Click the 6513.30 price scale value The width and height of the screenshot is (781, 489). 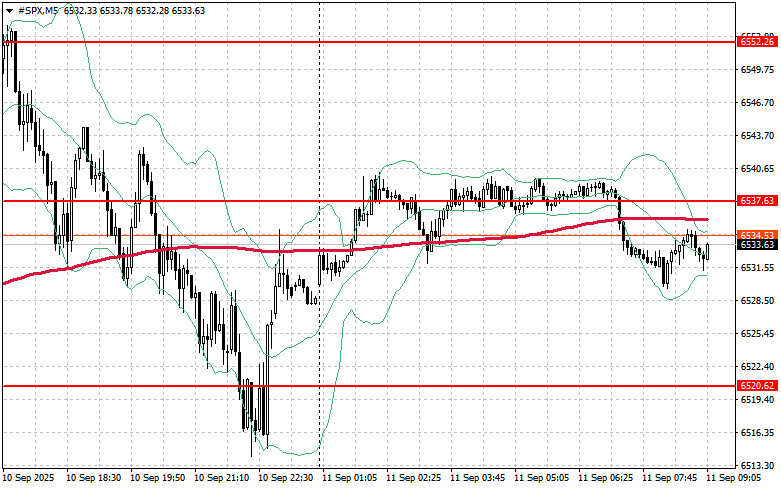[x=757, y=466]
